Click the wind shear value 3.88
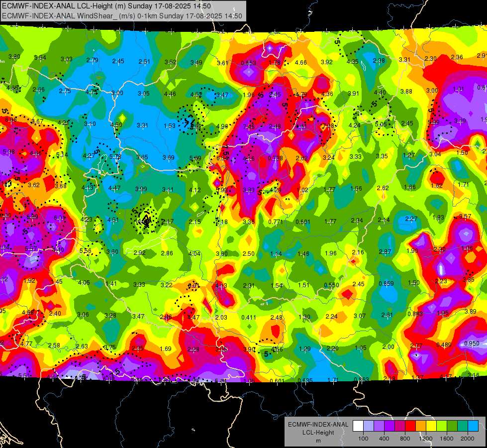Viewport: 487px width, 448px height. coord(406,92)
